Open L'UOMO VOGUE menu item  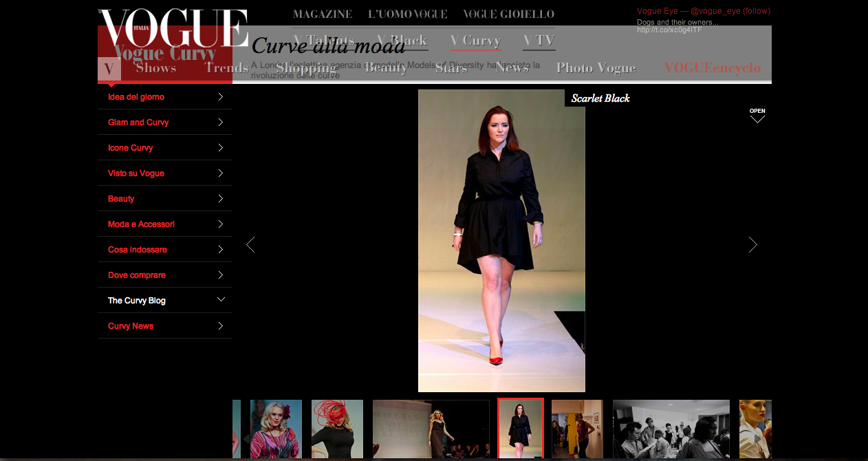(x=407, y=14)
